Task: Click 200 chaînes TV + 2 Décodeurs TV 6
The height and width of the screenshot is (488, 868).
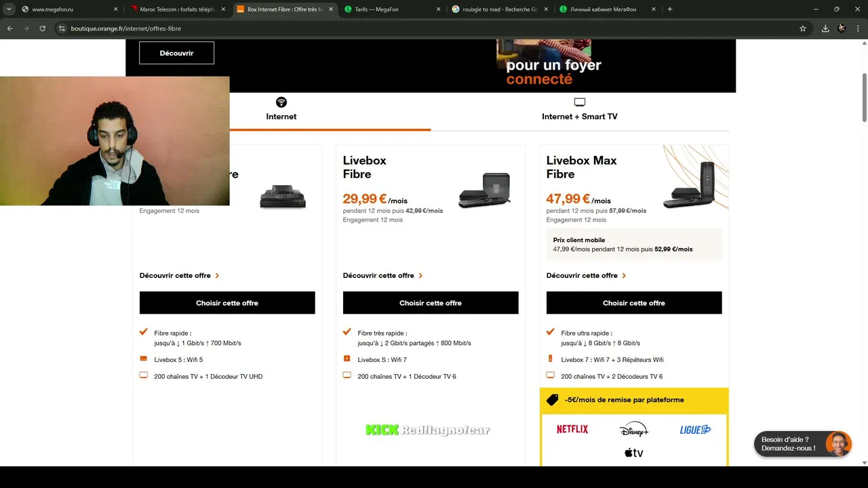Action: (x=612, y=376)
